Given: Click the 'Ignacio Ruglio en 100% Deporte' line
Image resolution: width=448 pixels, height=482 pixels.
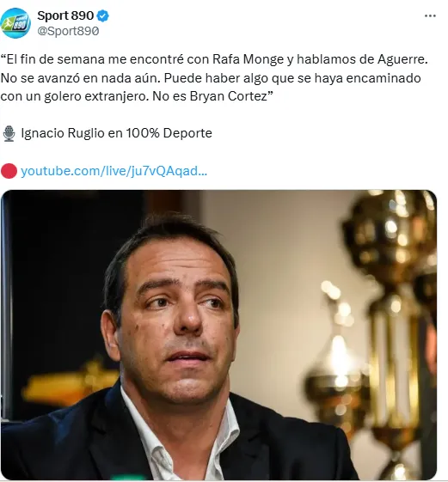Looking at the screenshot, I should (x=116, y=133).
